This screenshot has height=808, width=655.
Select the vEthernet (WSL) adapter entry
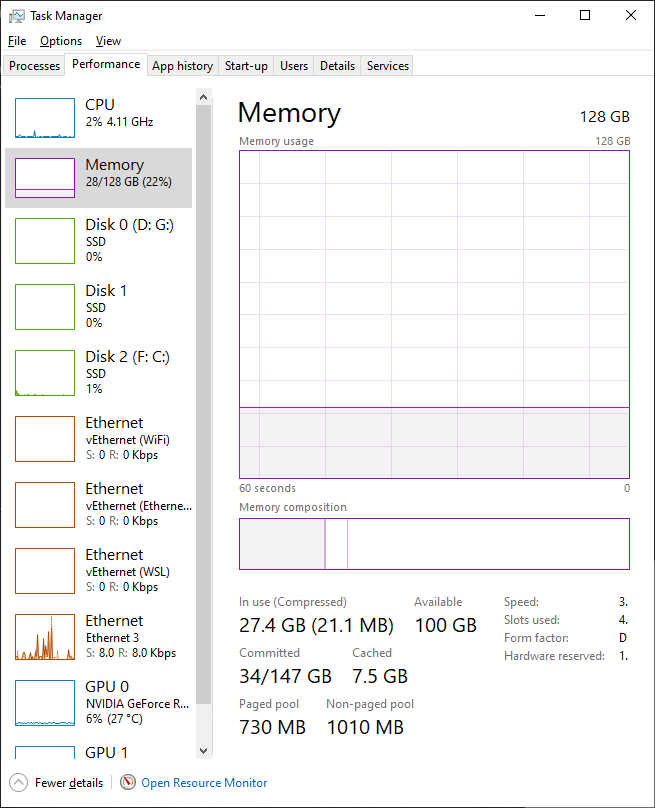(x=100, y=570)
